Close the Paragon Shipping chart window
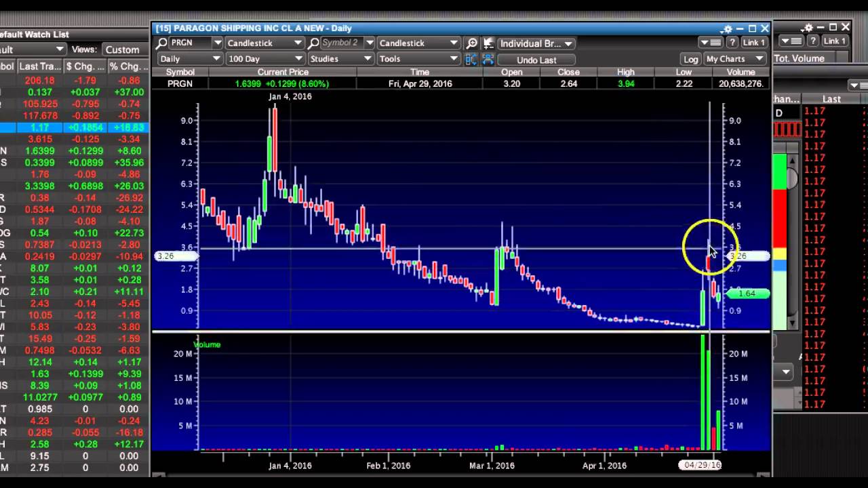Viewport: 868px width, 488px height. pos(764,28)
